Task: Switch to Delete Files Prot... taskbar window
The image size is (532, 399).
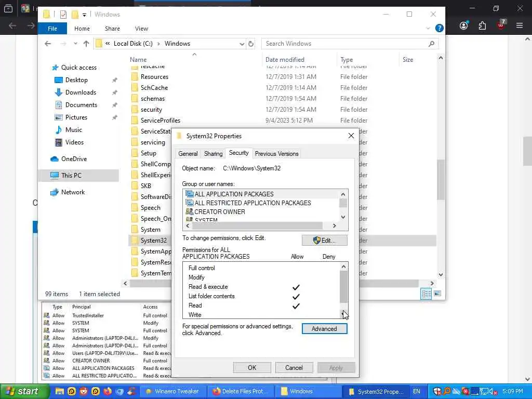Action: coord(240,391)
